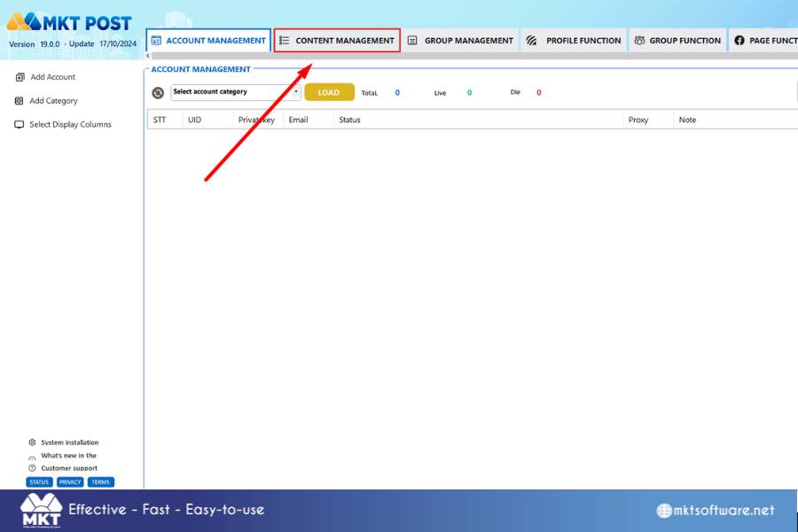The height and width of the screenshot is (532, 798).
Task: Click the striped icon on Profile Function tab
Action: coord(531,40)
